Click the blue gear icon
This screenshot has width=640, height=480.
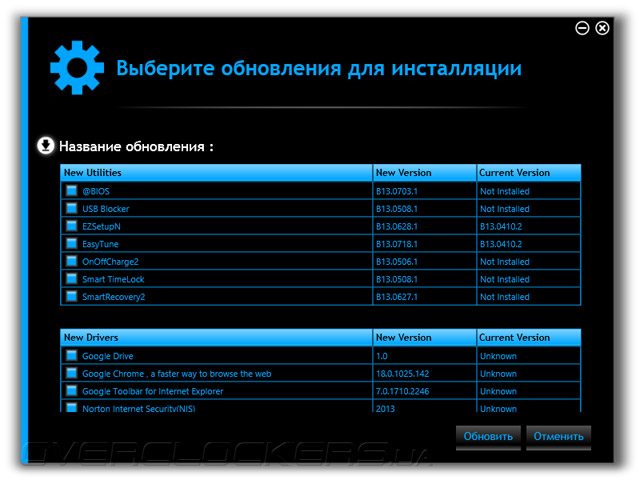click(x=77, y=68)
